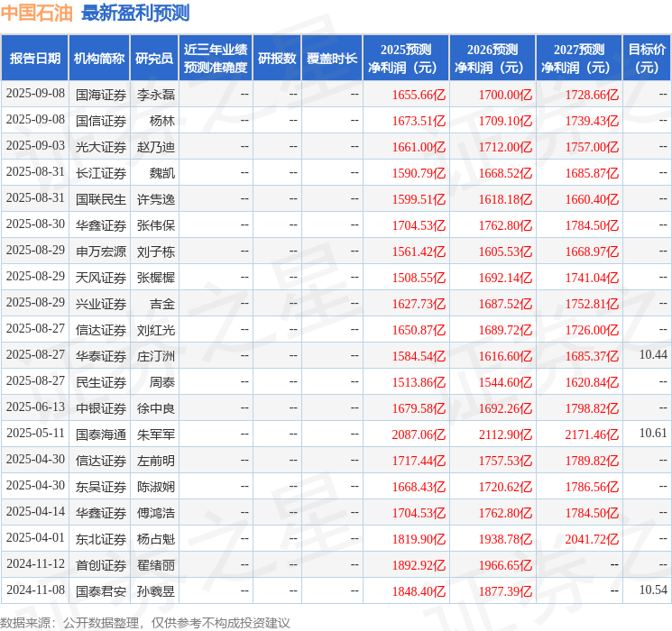Viewport: 672px width, 631px height.
Task: Click the 中国石油 stock name title
Action: click(x=37, y=13)
